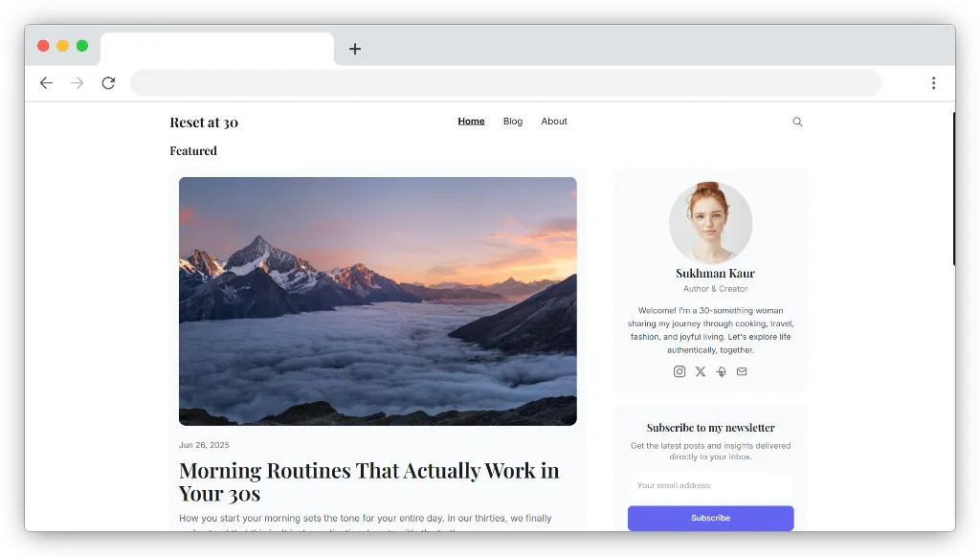
Task: Click the email envelope icon
Action: (x=742, y=371)
